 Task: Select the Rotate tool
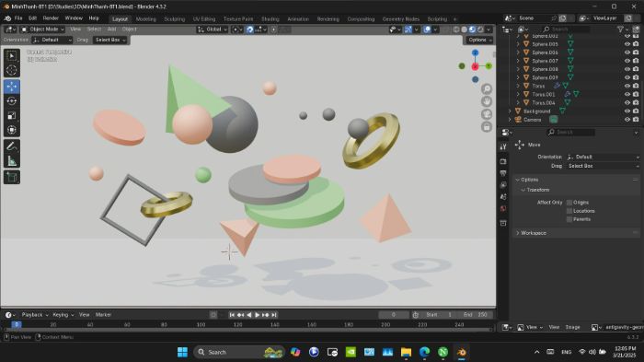11,100
